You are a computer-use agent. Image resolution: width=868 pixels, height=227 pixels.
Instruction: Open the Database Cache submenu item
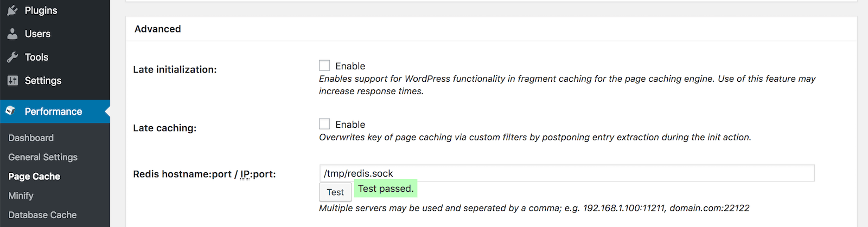[x=42, y=215]
